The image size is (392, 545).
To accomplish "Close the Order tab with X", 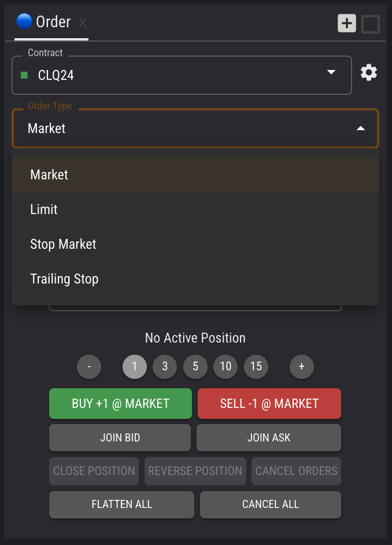I will pos(83,23).
